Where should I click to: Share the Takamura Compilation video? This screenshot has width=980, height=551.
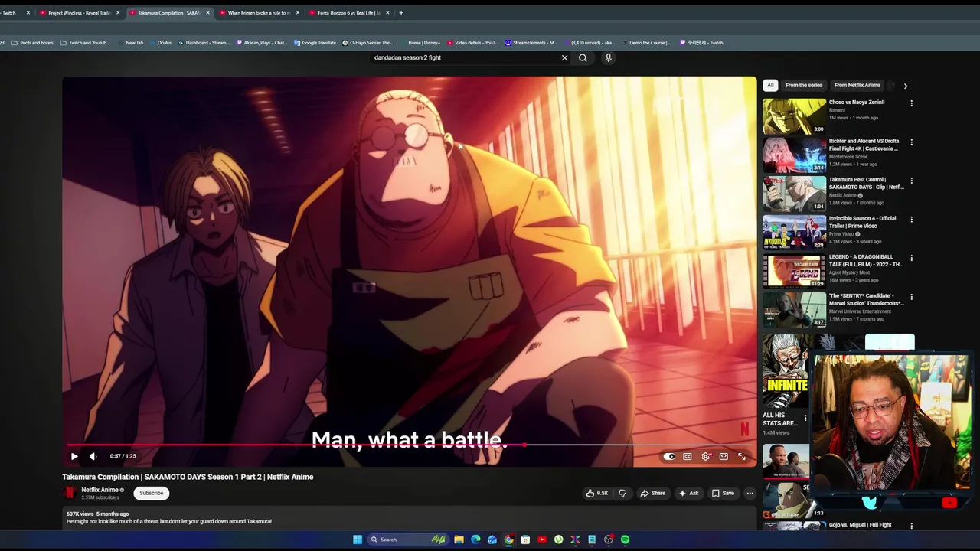click(x=653, y=493)
